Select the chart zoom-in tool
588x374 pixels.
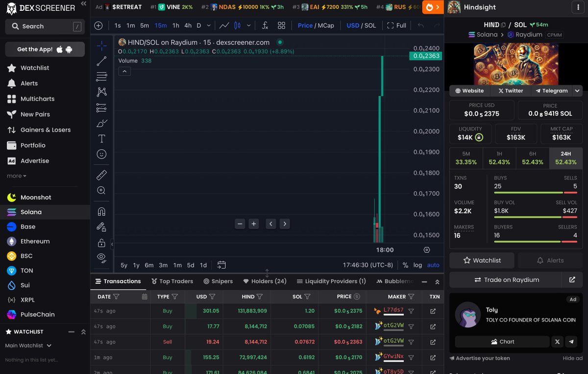(x=101, y=190)
